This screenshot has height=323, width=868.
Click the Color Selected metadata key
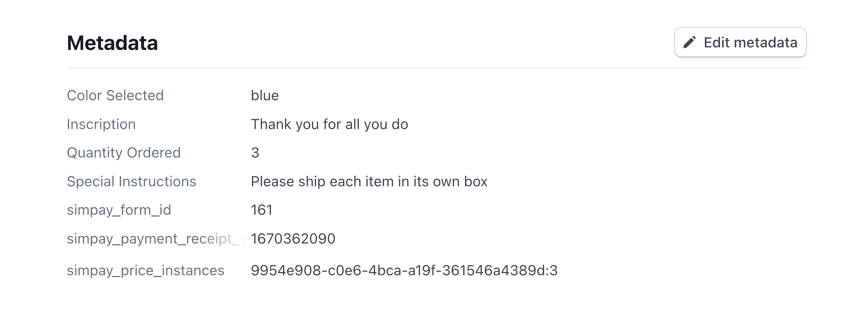[x=115, y=95]
